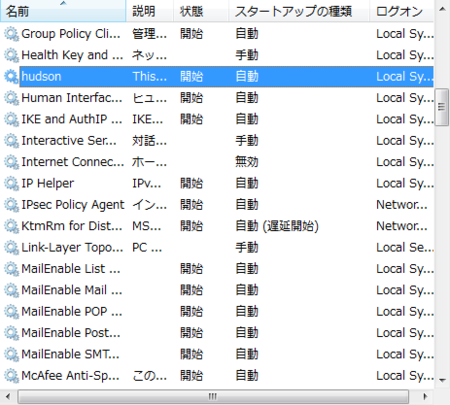
Task: Select the MailEnable Mail ... service name
Action: pos(72,290)
